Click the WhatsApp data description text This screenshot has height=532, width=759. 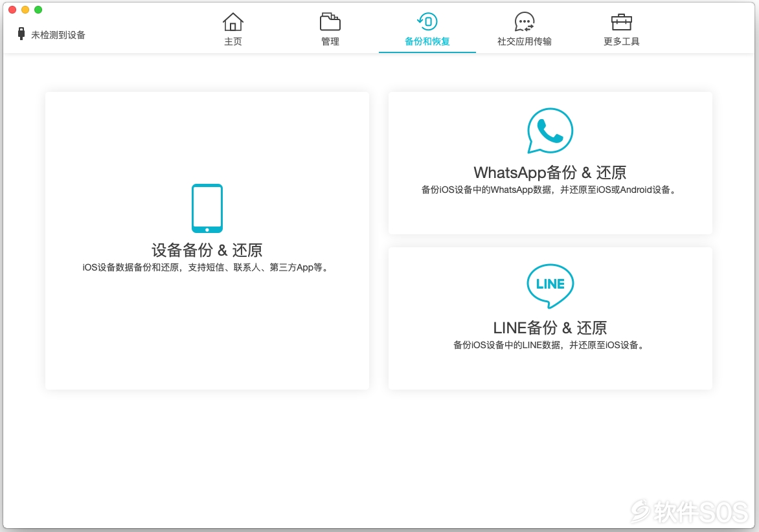tap(549, 190)
